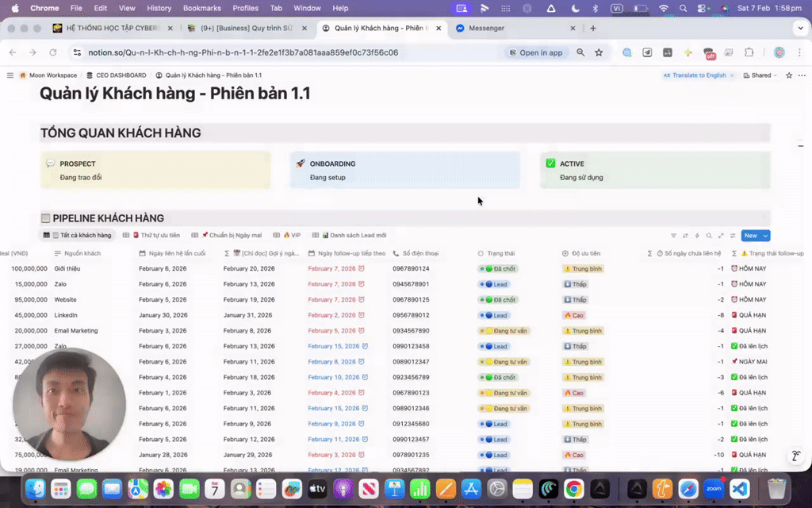This screenshot has height=508, width=812.
Task: Open Chrome extensions puzzle icon
Action: (749, 52)
